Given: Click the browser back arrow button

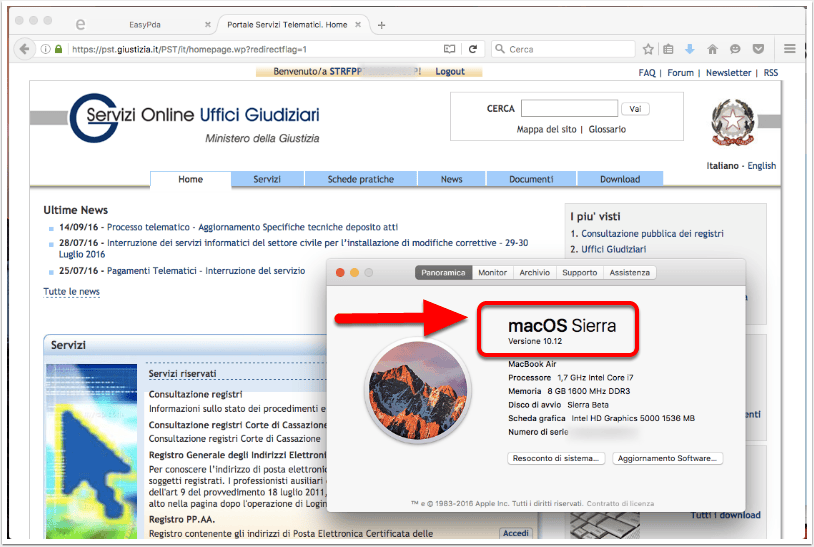Looking at the screenshot, I should click(x=24, y=49).
